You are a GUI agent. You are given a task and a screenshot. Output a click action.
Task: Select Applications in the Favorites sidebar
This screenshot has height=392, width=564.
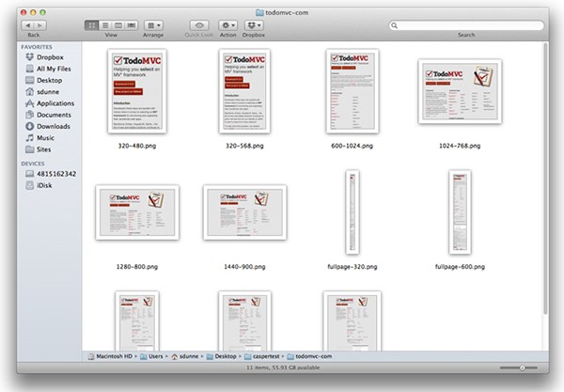point(55,103)
